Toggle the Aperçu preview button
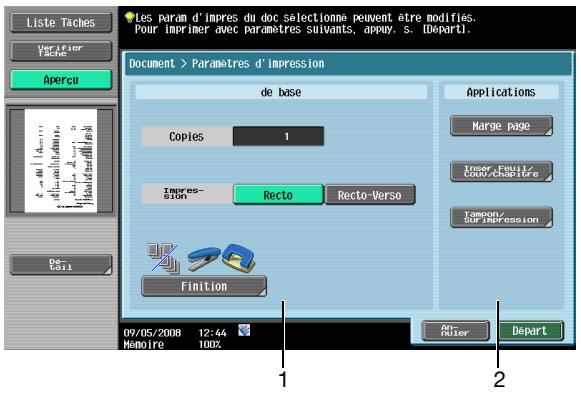Image resolution: width=581 pixels, height=393 pixels. click(x=61, y=80)
